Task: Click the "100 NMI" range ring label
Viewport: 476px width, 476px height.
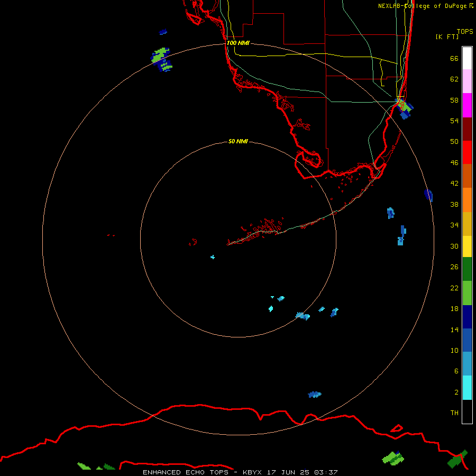Action: click(238, 43)
